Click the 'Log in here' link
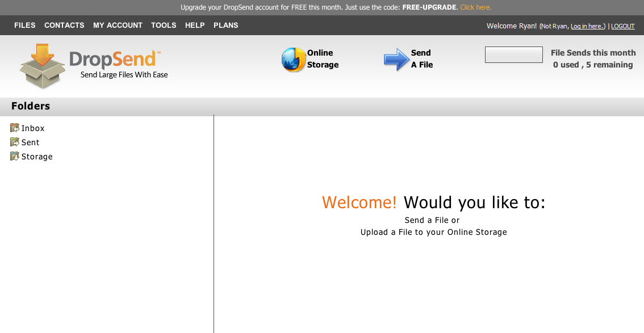644x333 pixels. click(587, 27)
